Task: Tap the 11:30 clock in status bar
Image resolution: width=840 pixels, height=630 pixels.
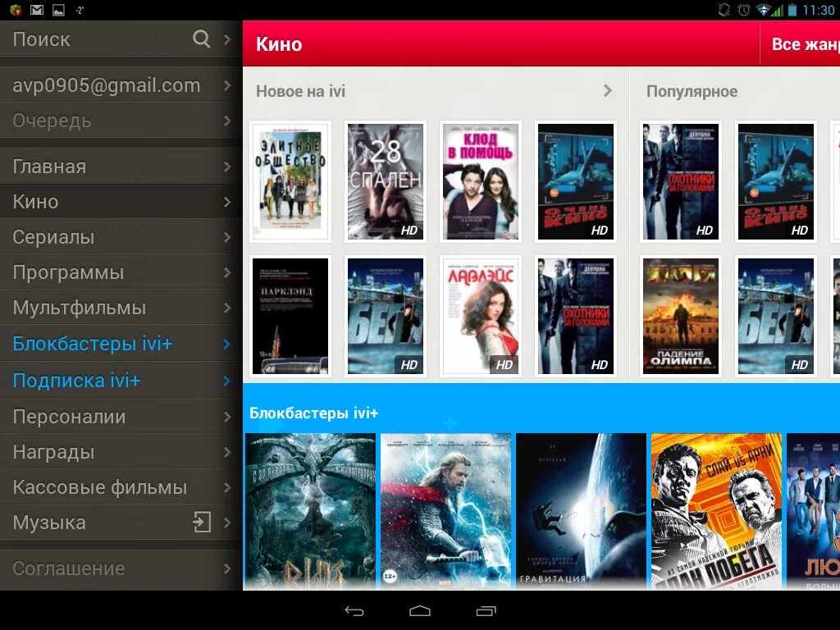Action: click(x=819, y=10)
